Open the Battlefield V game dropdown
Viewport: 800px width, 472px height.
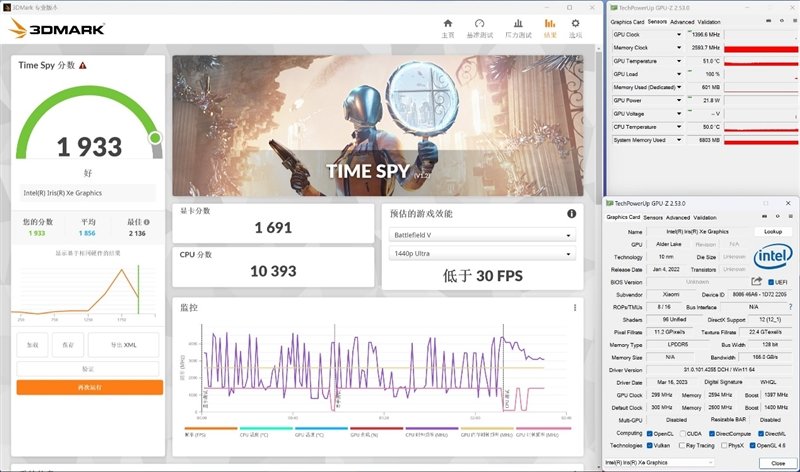point(482,235)
